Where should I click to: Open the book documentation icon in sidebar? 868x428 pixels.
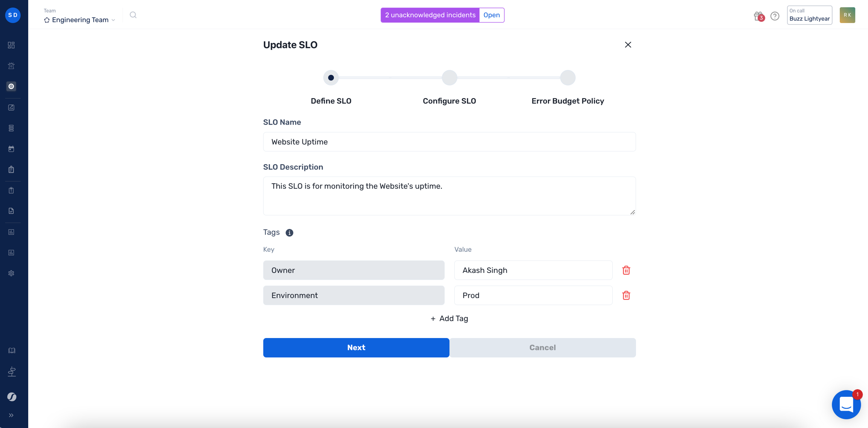pos(12,351)
